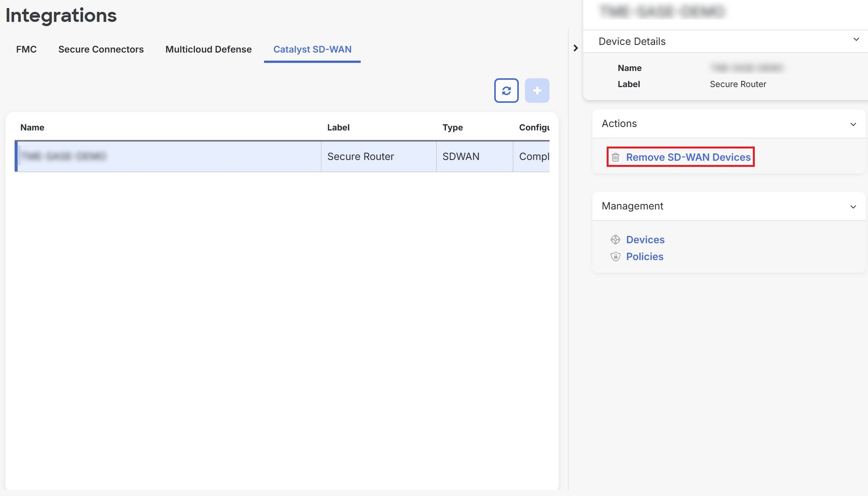Switch to the FMC tab
The height and width of the screenshot is (496, 868).
[x=26, y=49]
